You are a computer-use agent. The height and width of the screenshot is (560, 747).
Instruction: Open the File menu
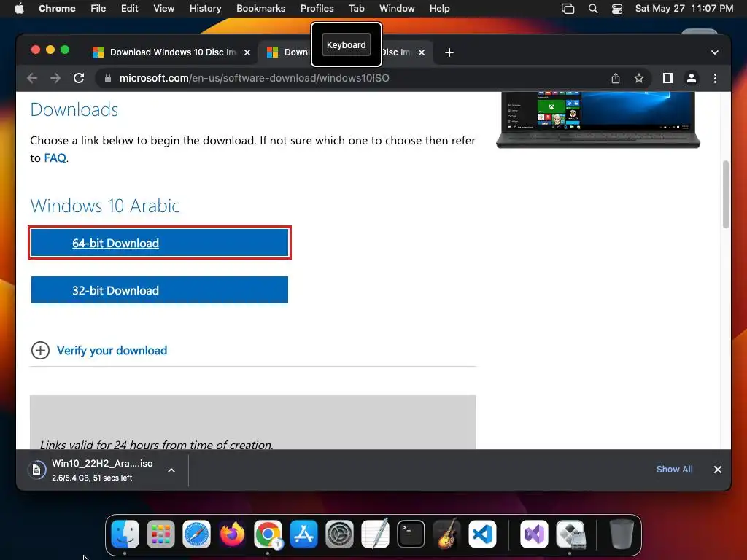tap(98, 9)
